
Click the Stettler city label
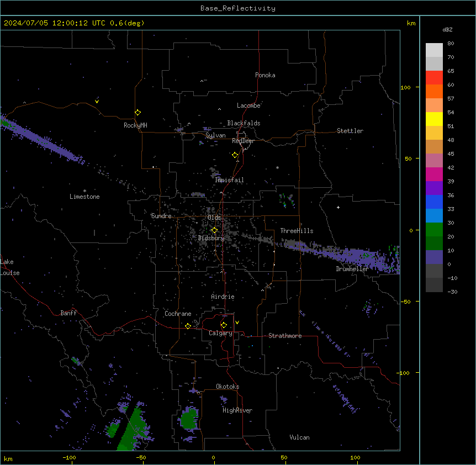(350, 131)
